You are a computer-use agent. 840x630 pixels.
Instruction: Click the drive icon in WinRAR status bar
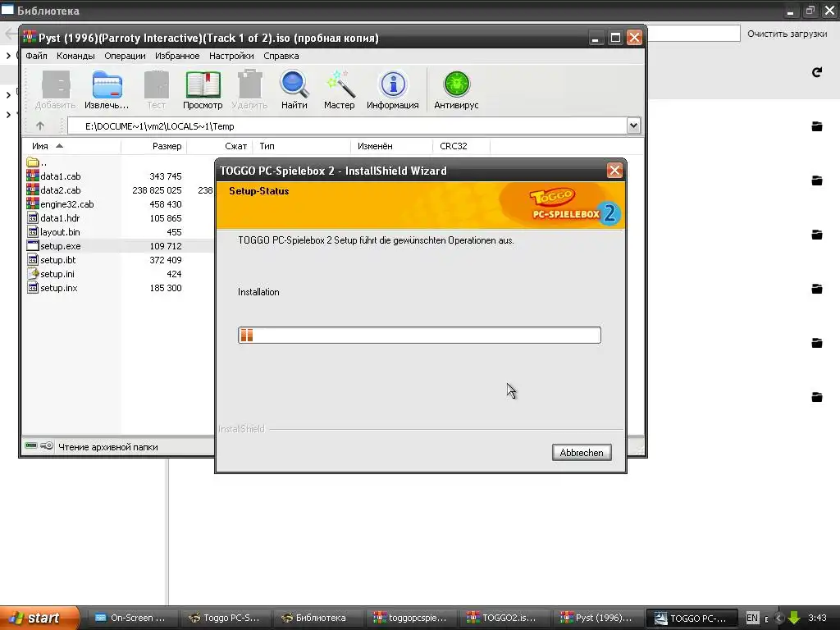pyautogui.click(x=31, y=445)
